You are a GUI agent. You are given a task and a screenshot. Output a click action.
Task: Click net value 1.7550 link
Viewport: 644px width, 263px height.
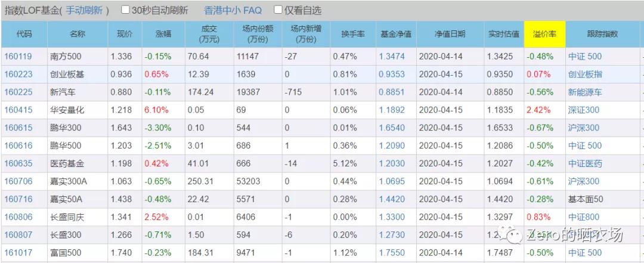(392, 253)
